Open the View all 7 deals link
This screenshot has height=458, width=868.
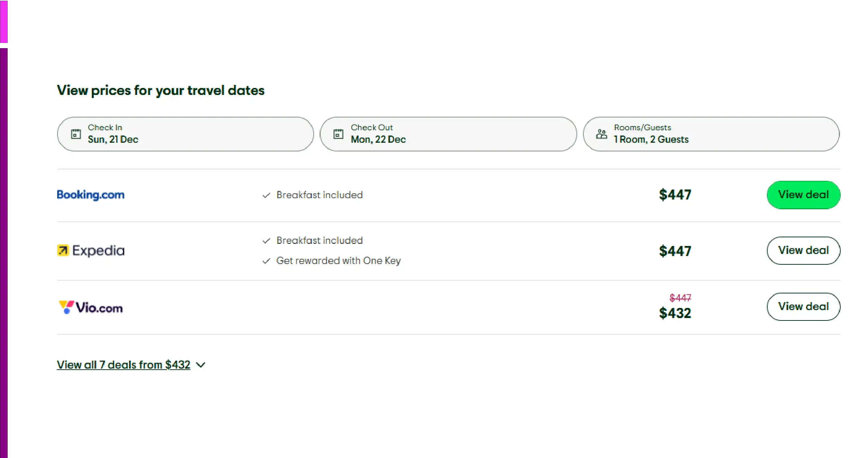124,365
